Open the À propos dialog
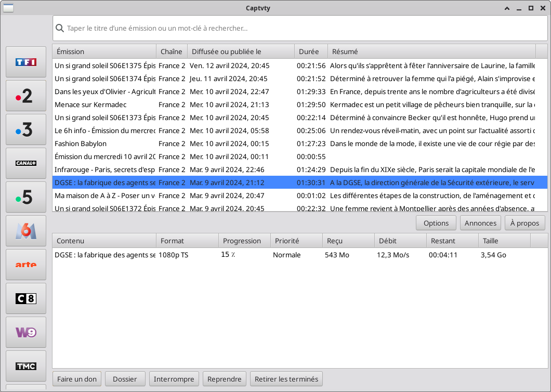Image resolution: width=551 pixels, height=392 pixels. pos(525,223)
